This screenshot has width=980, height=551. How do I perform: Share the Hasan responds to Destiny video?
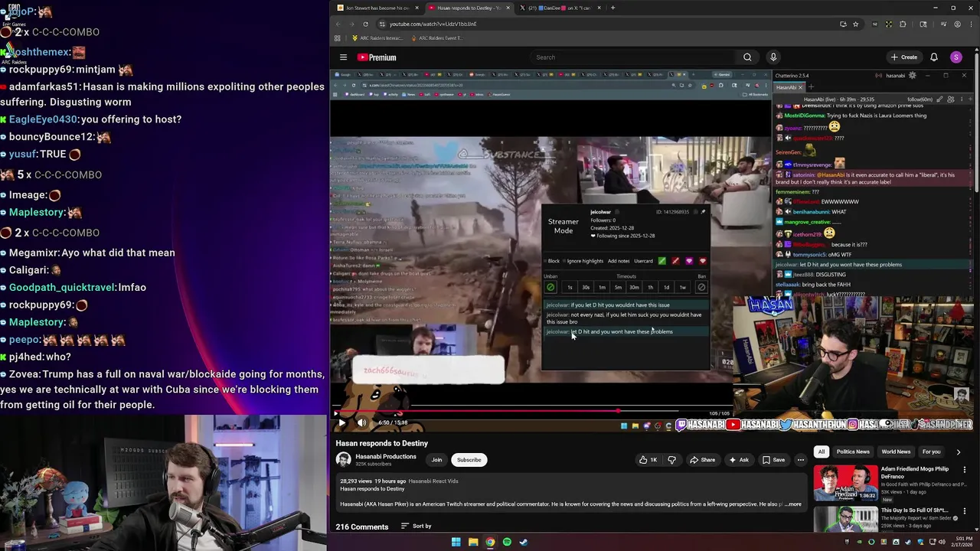(702, 460)
